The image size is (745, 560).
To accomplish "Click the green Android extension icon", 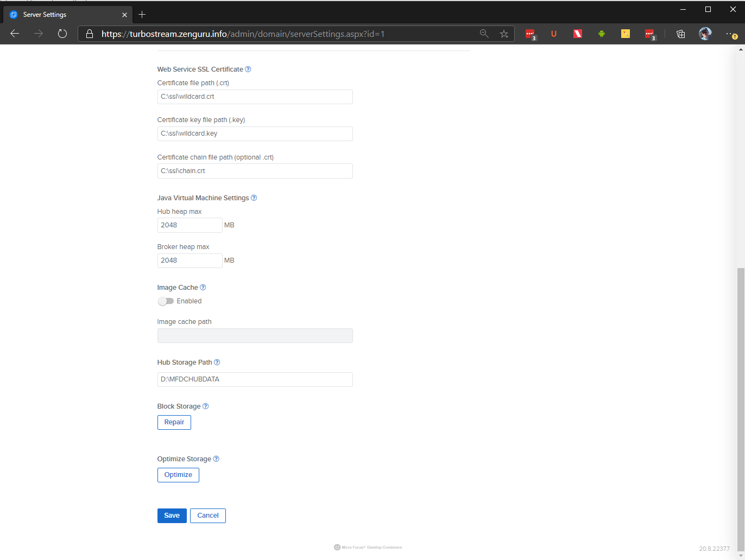I will [602, 34].
